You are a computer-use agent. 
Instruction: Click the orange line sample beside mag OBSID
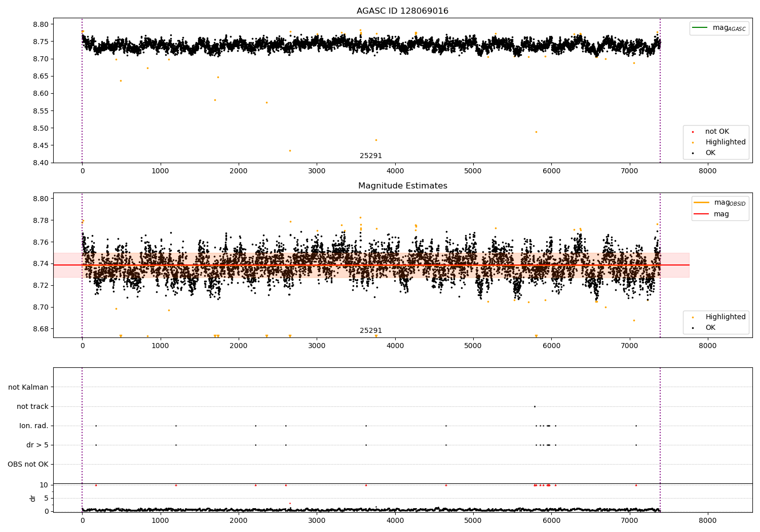[x=701, y=203]
